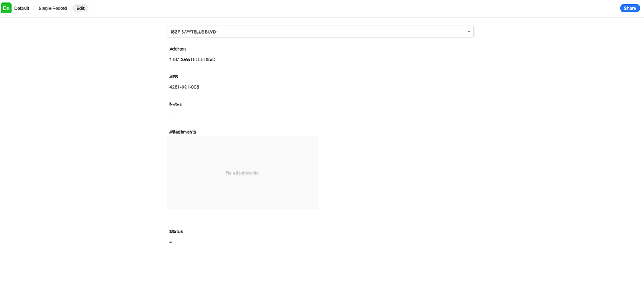Click the Edit button
The width and height of the screenshot is (644, 305).
(80, 8)
